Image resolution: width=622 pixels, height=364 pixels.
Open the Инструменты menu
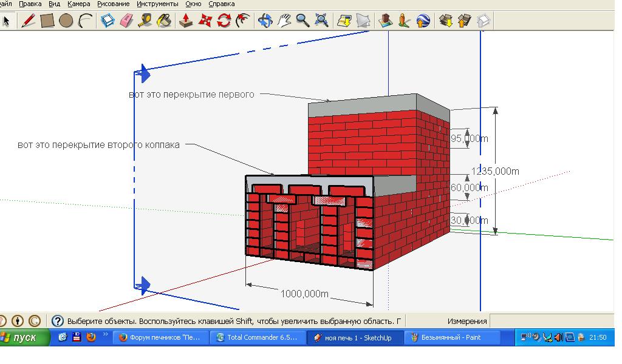point(157,4)
